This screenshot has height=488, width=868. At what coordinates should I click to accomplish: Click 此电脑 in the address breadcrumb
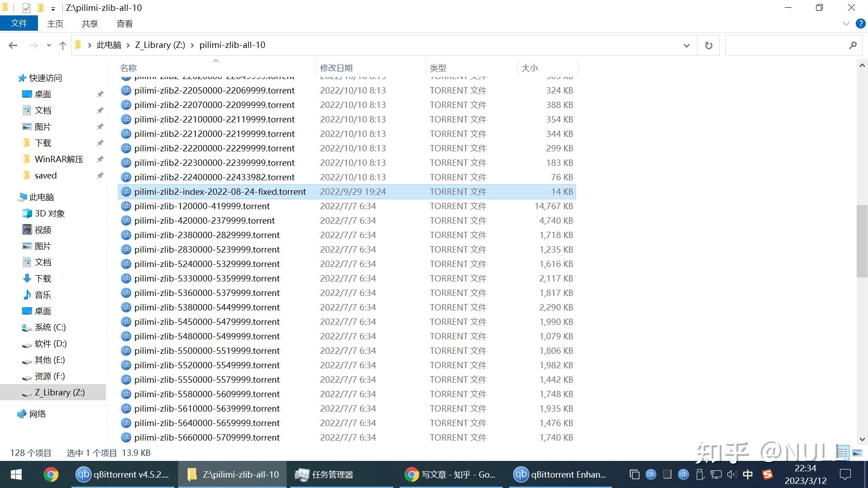pyautogui.click(x=109, y=45)
